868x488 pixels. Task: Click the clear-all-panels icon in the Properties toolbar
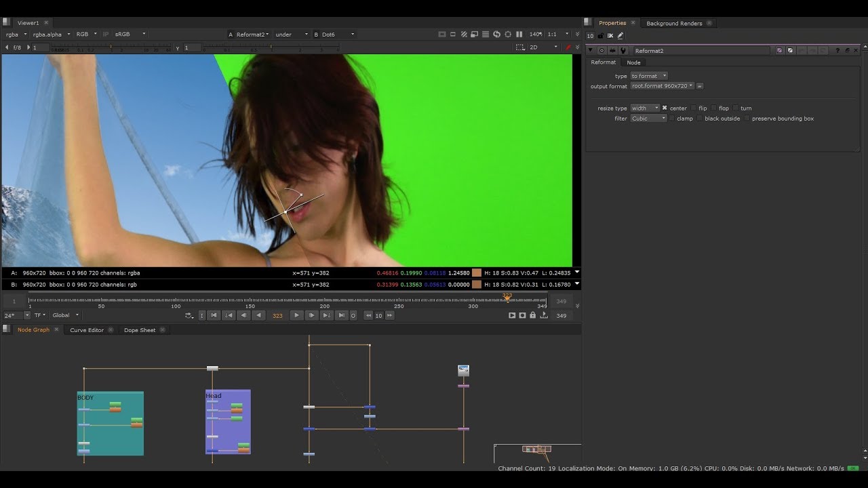click(610, 36)
